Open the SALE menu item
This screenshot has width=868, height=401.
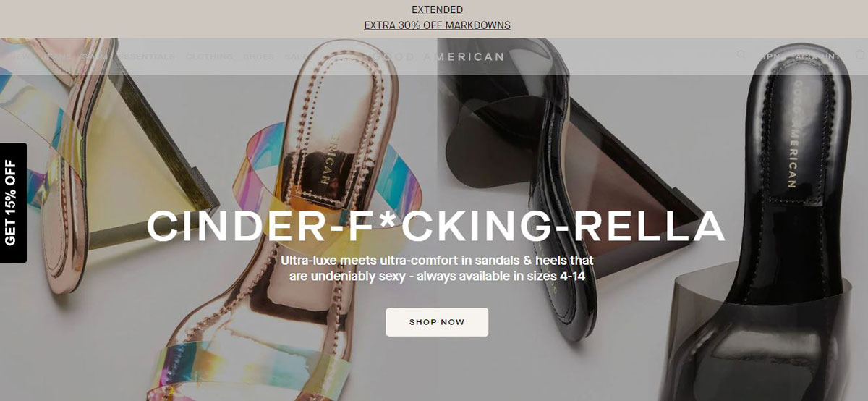tap(295, 56)
